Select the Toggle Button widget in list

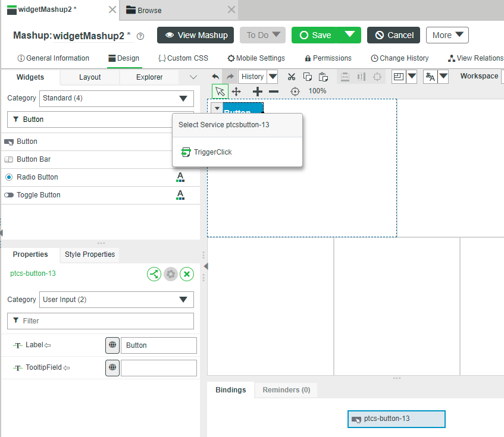[x=38, y=195]
